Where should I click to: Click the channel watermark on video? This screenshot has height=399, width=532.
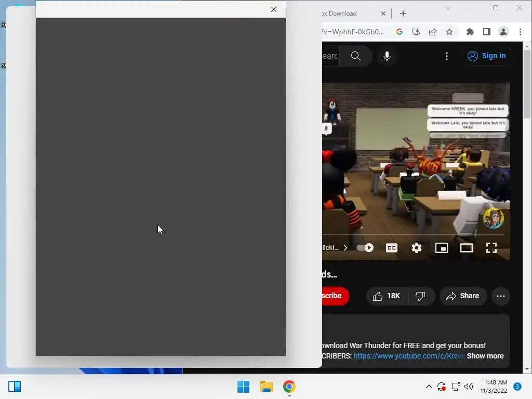tap(494, 218)
